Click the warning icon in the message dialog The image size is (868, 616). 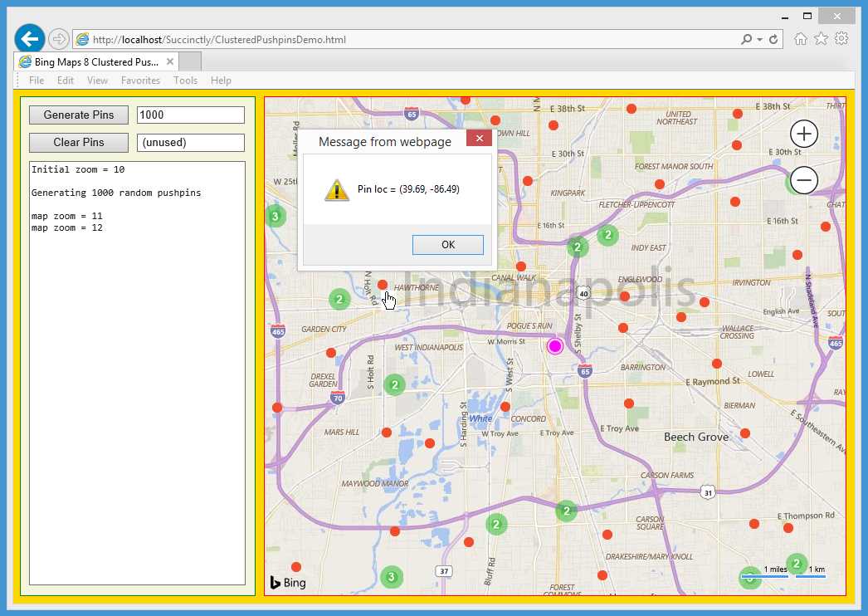tap(337, 189)
